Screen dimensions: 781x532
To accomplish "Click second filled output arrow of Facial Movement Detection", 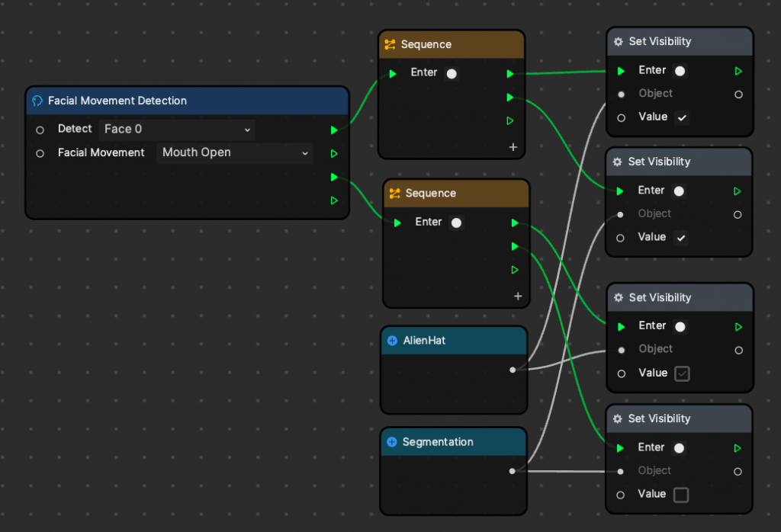I will 334,177.
